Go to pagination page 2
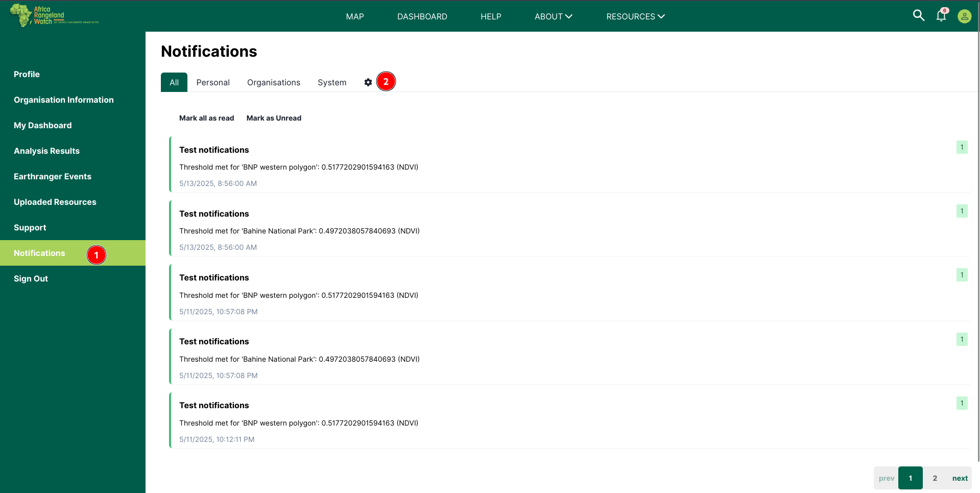The image size is (980, 493). click(x=935, y=478)
